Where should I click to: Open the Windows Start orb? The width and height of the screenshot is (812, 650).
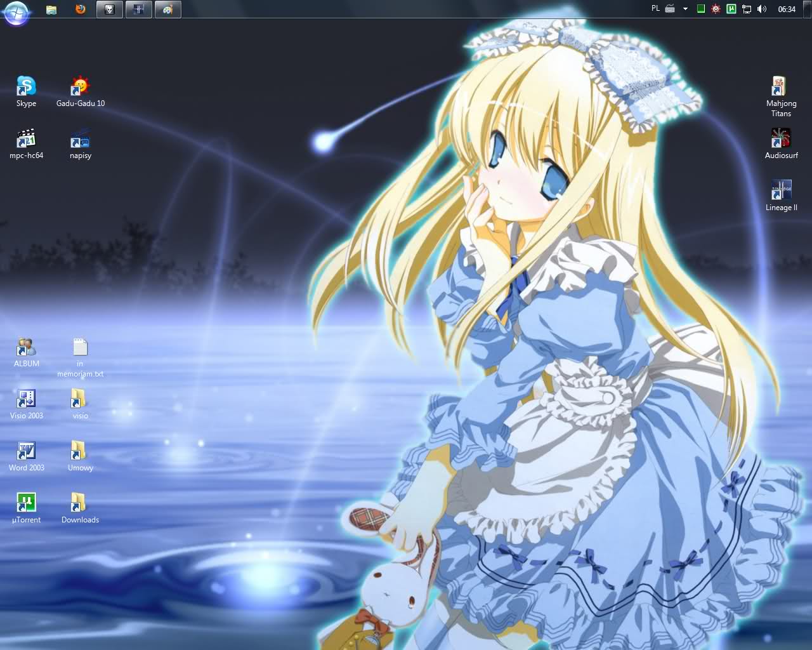(15, 13)
